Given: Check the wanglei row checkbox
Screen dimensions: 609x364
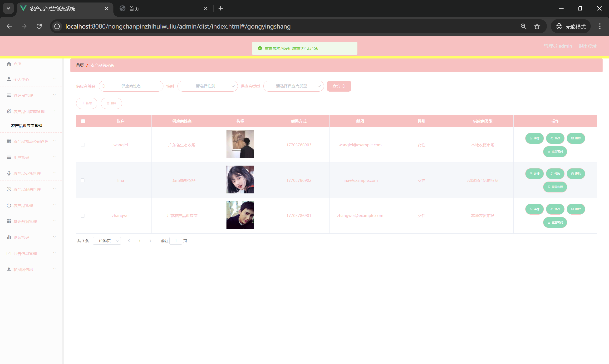Looking at the screenshot, I should pyautogui.click(x=83, y=145).
